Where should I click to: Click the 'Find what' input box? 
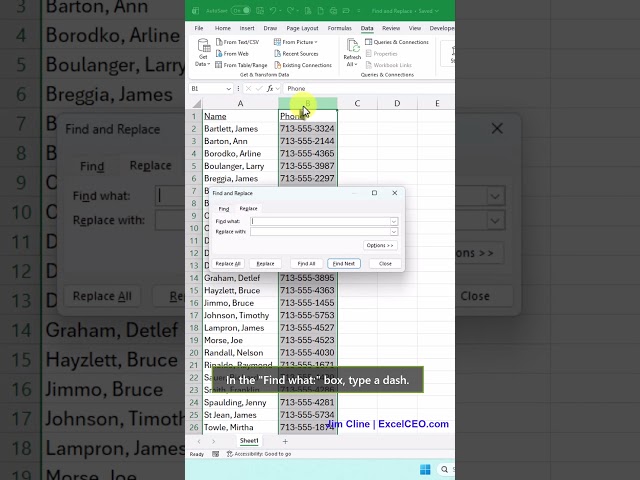[x=320, y=221]
